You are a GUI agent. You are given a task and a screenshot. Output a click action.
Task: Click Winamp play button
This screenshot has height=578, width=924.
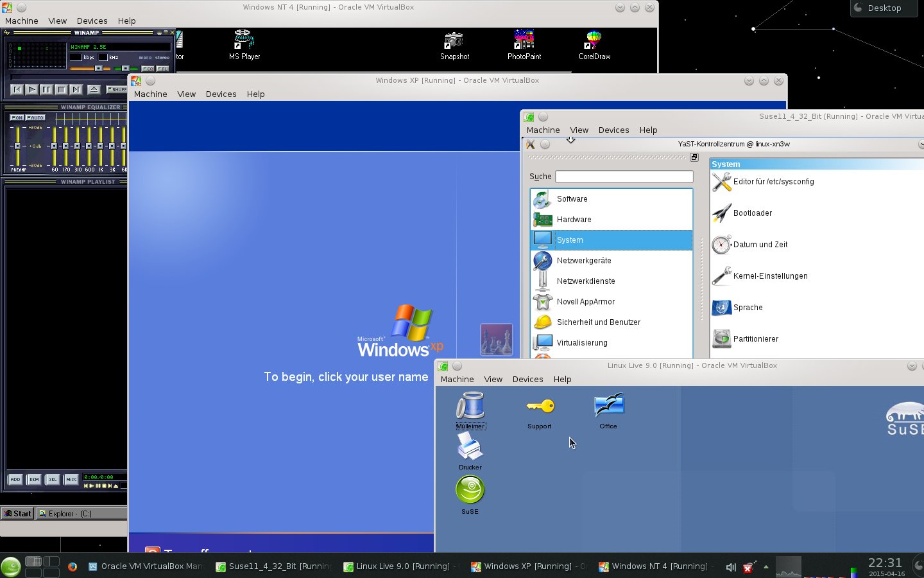(31, 89)
